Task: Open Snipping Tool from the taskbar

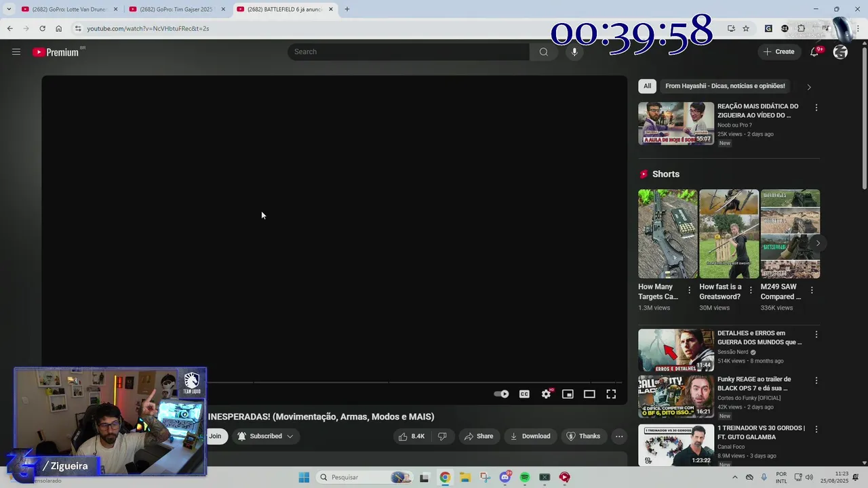Action: (x=485, y=477)
